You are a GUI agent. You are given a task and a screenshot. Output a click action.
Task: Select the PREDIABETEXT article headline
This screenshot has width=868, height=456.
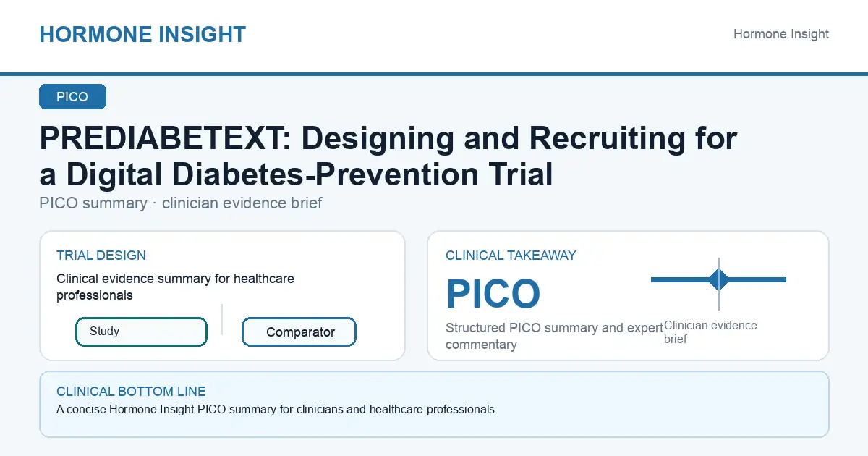coord(388,156)
